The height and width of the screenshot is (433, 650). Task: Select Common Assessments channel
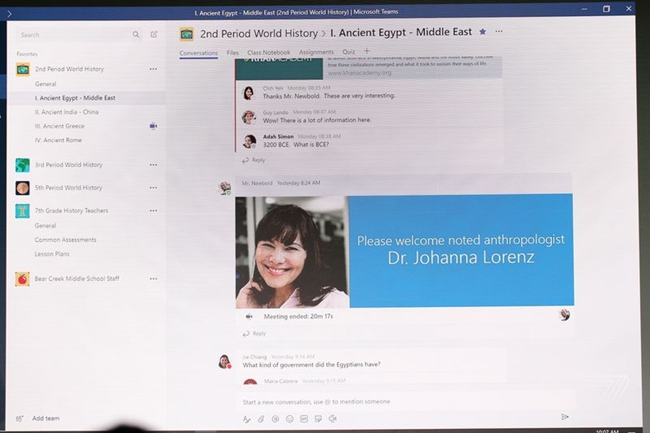(65, 240)
